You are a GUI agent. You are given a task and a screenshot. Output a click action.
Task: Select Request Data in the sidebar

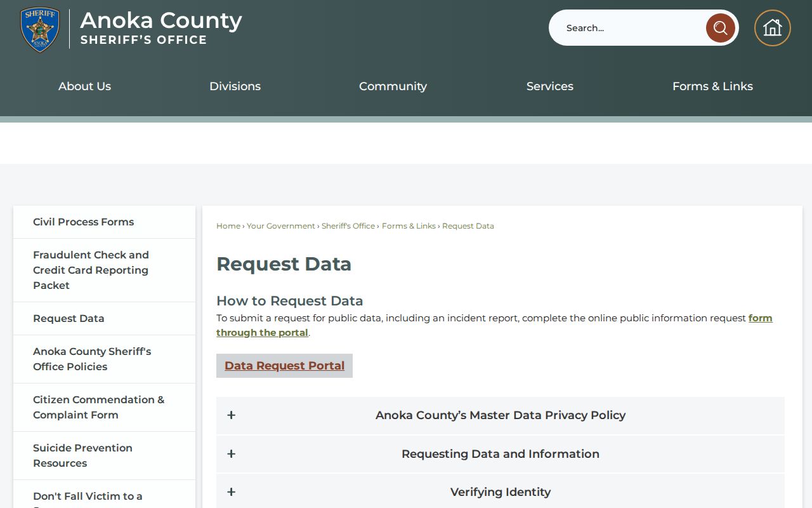point(104,319)
